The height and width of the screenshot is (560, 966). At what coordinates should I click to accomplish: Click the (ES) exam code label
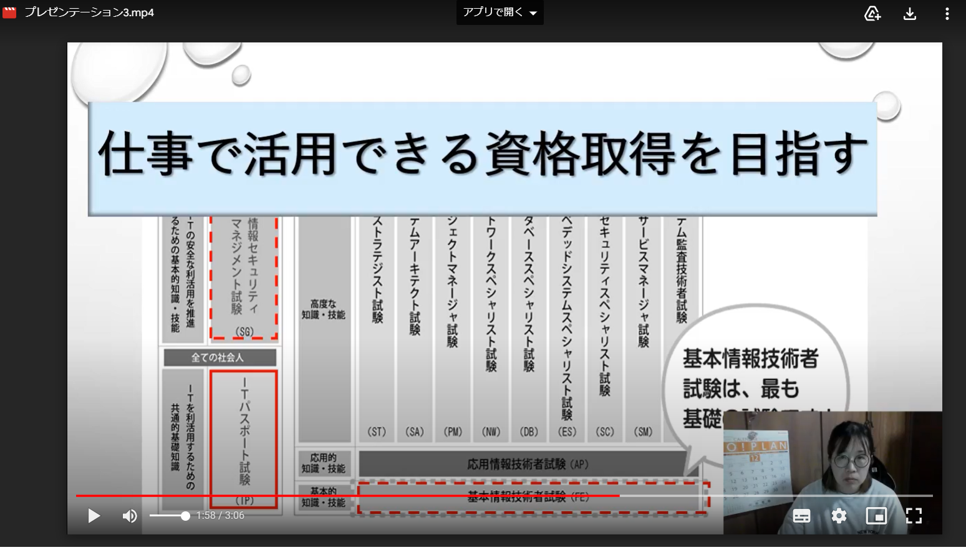click(x=567, y=432)
